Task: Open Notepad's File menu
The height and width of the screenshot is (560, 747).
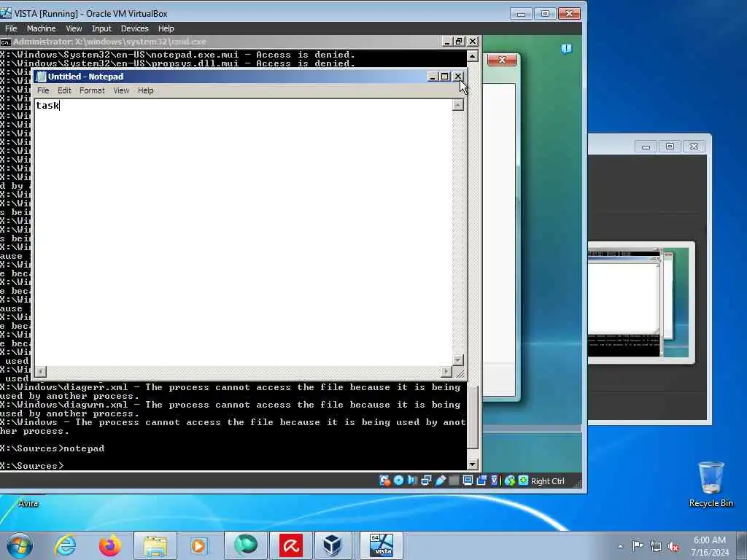Action: tap(43, 90)
